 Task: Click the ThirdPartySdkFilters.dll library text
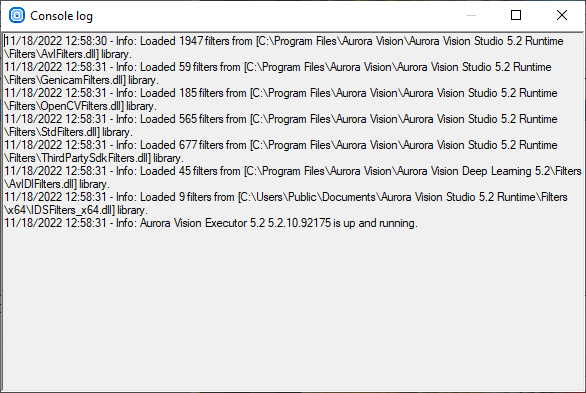click(x=94, y=158)
